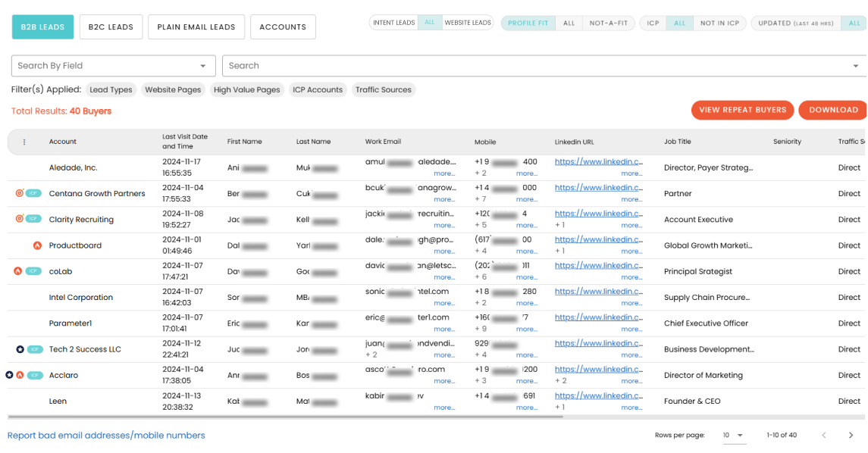Screen dimensions: 868x453
Task: Click the flame icon in the Acclaro row
Action: coord(20,375)
